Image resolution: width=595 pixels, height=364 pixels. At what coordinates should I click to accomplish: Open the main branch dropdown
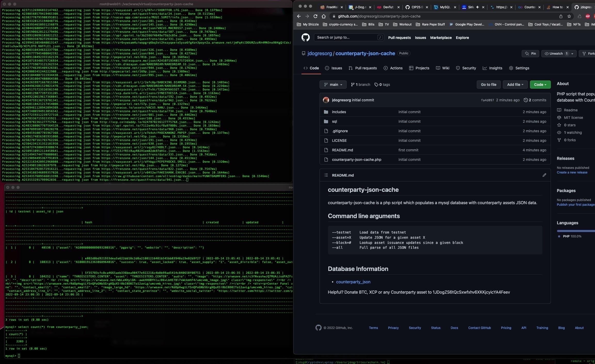click(x=333, y=85)
